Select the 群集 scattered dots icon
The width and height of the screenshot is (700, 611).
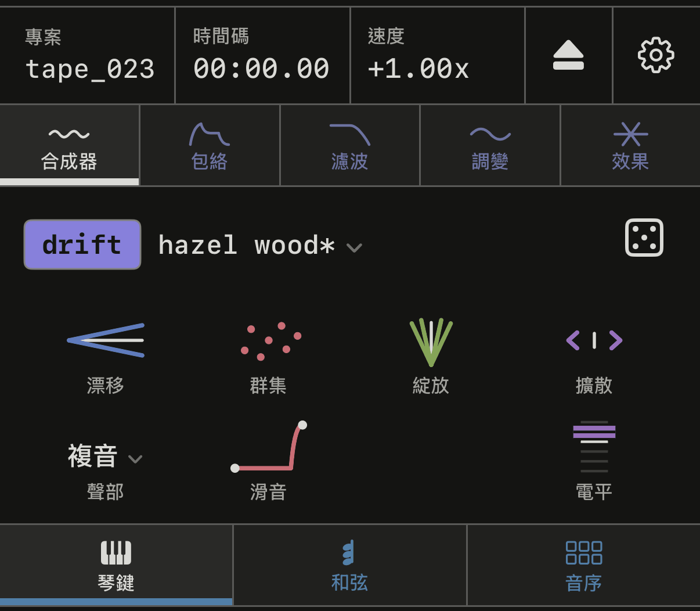[270, 341]
